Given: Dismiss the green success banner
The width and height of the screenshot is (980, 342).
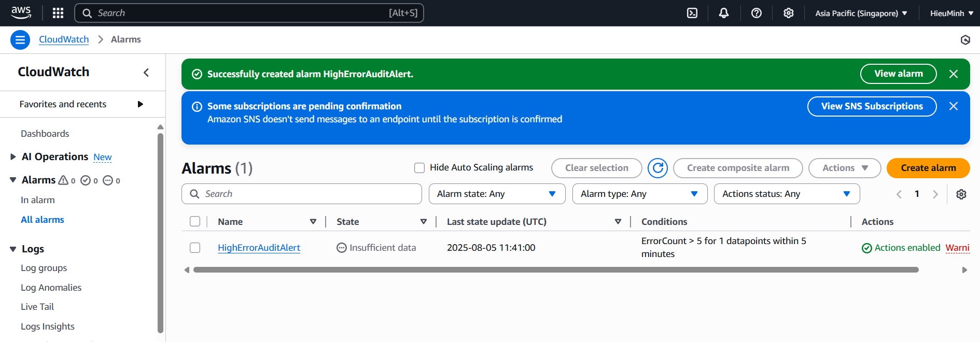Looking at the screenshot, I should pyautogui.click(x=953, y=74).
